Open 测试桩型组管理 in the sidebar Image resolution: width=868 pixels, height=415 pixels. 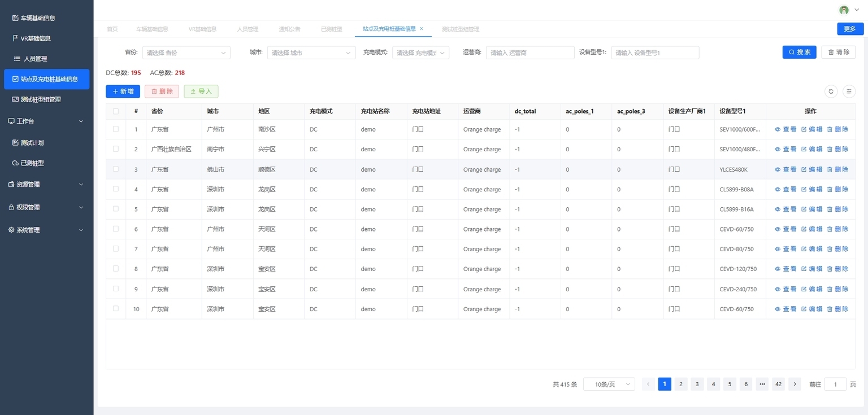41,99
